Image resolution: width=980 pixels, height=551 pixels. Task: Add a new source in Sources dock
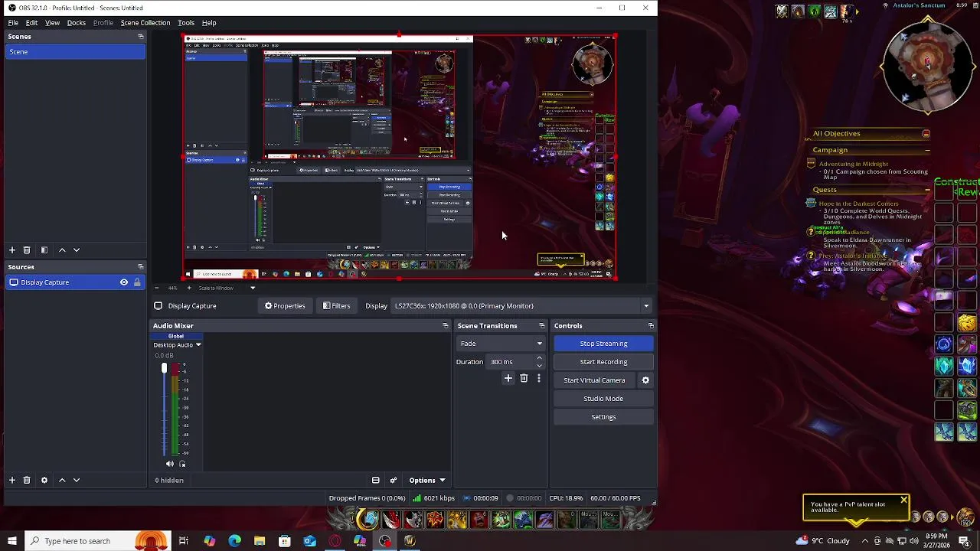click(12, 480)
